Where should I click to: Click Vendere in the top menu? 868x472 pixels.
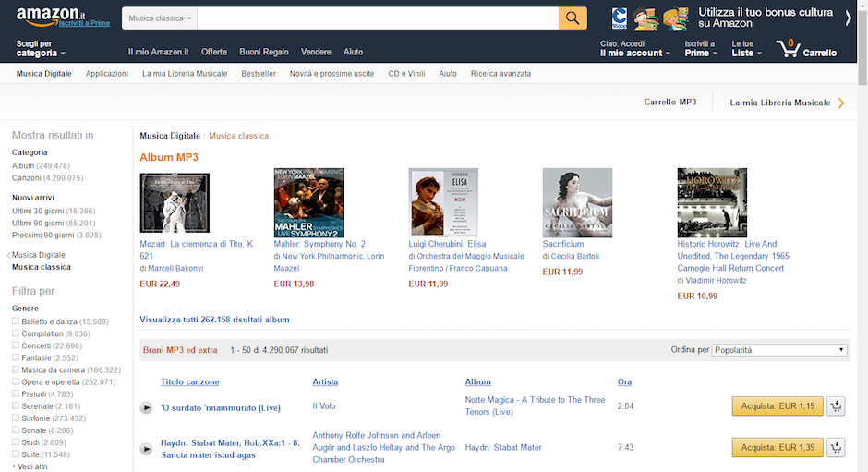[x=316, y=52]
